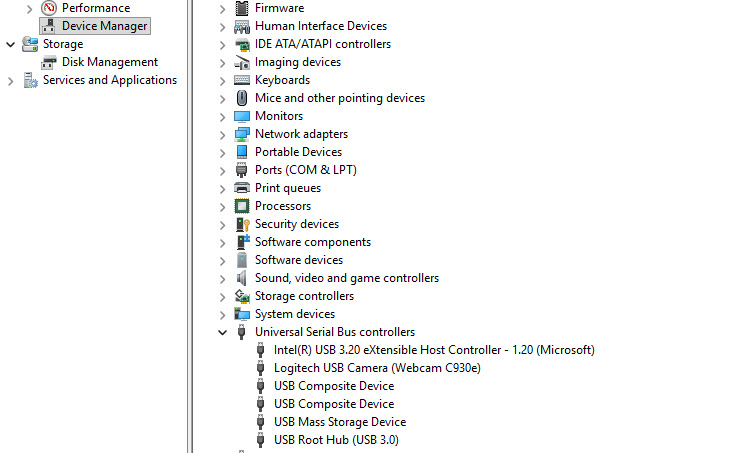Screen dimensions: 740x453
Task: Expand the Services and Applications node
Action: coord(10,81)
